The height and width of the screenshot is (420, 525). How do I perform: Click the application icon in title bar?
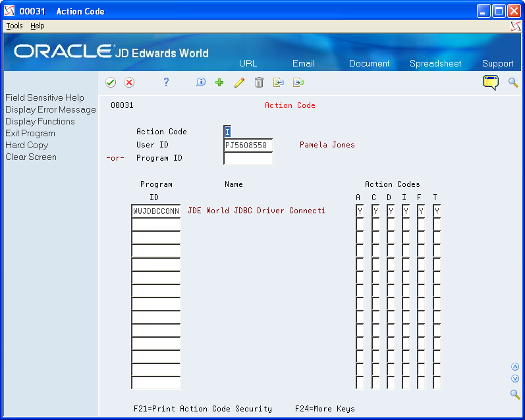(9, 11)
